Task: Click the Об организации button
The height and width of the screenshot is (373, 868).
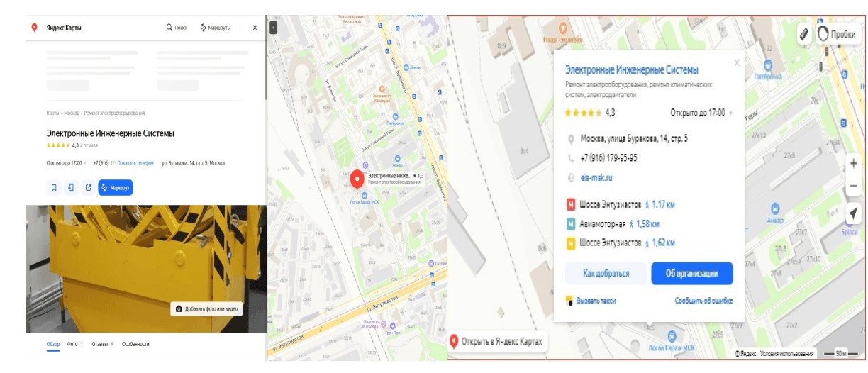Action: (692, 274)
